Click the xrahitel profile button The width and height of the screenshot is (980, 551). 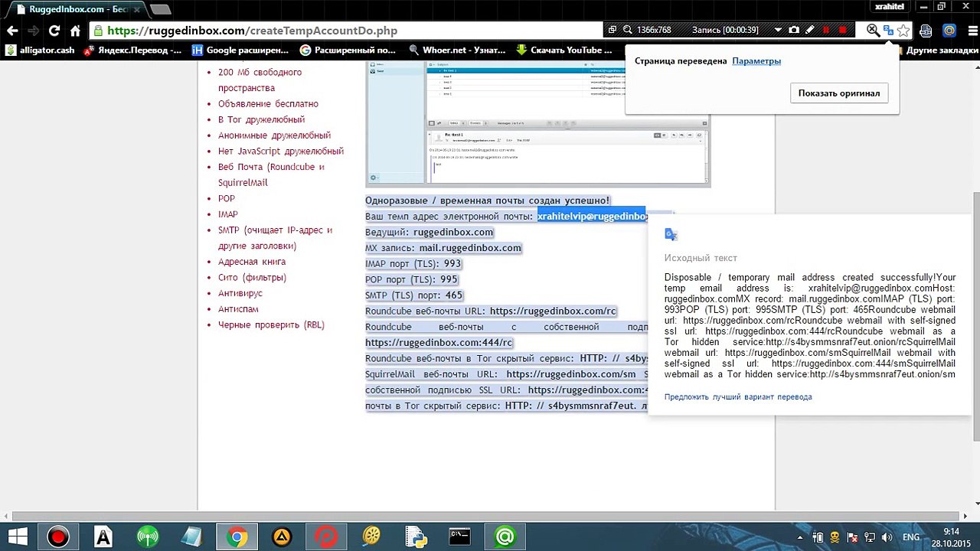(x=890, y=6)
